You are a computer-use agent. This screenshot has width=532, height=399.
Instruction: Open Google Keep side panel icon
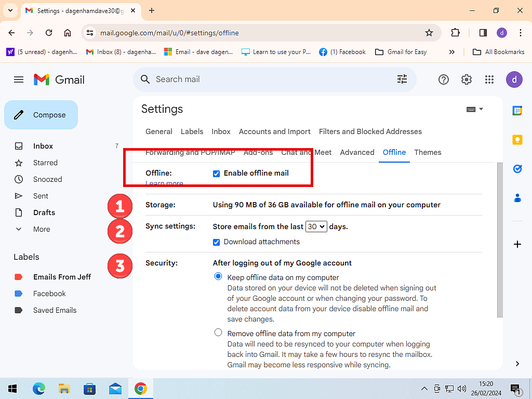tap(517, 140)
